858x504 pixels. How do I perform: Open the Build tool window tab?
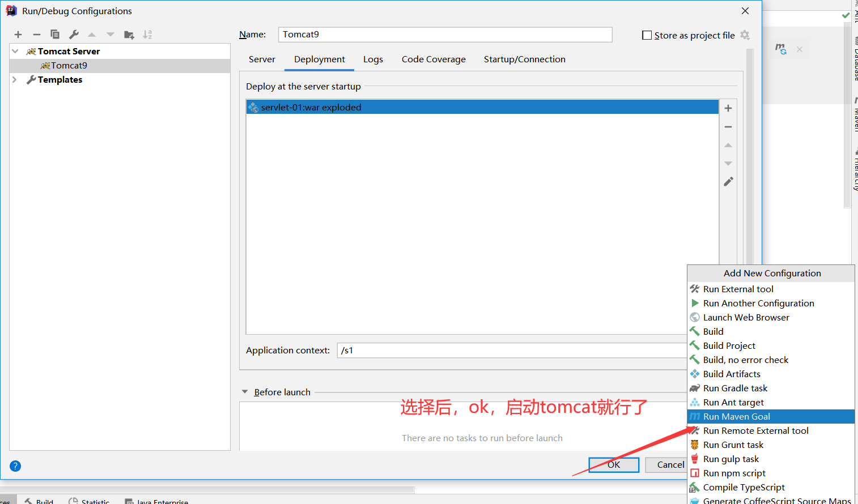[39, 501]
